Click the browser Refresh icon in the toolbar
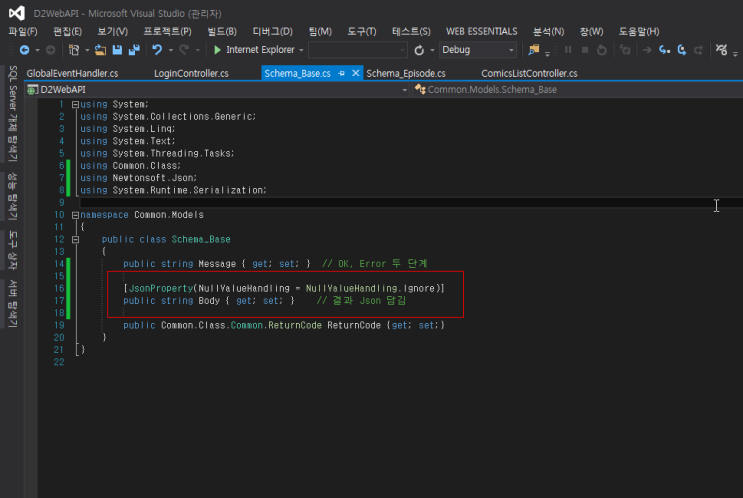Viewport: 743px width, 498px height. 419,50
